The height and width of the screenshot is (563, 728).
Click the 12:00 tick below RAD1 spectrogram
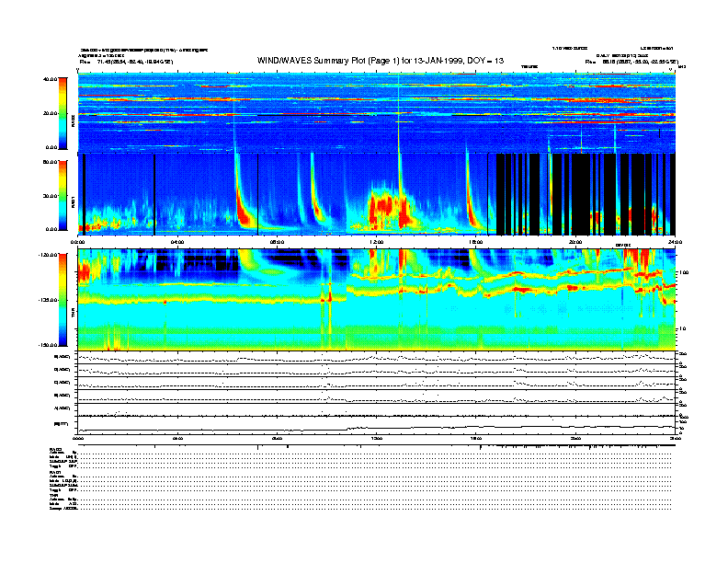coord(376,242)
